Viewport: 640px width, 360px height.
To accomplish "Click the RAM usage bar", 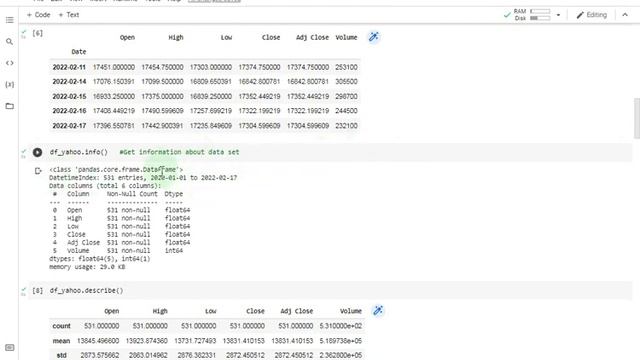I will pyautogui.click(x=540, y=11).
